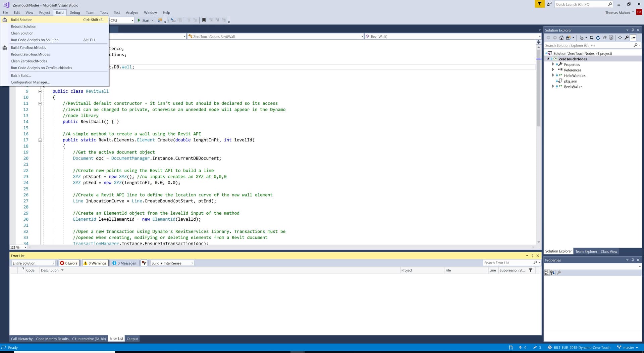Open Solution Explorer home view
This screenshot has width=644, height=353.
point(562,38)
